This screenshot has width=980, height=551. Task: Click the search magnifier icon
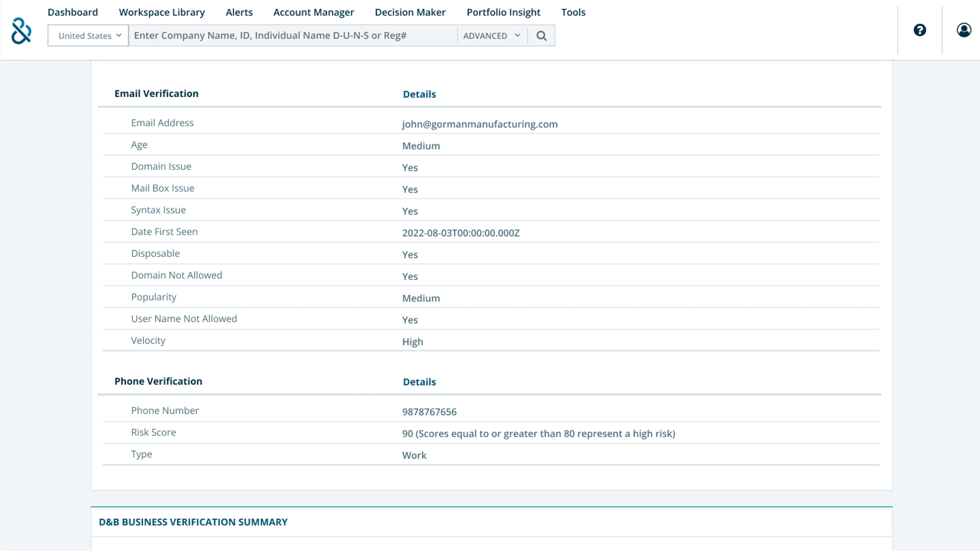[541, 36]
